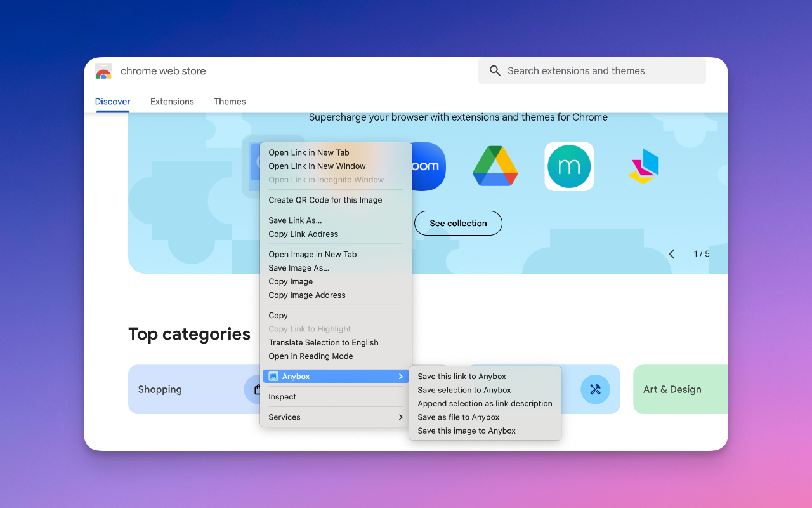Viewport: 812px width, 508px height.
Task: Choose Append selection as link description
Action: pos(485,404)
